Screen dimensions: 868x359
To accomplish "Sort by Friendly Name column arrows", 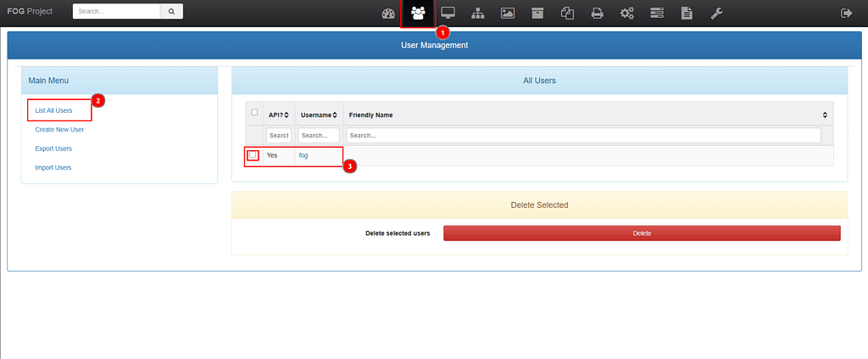I will coord(825,115).
